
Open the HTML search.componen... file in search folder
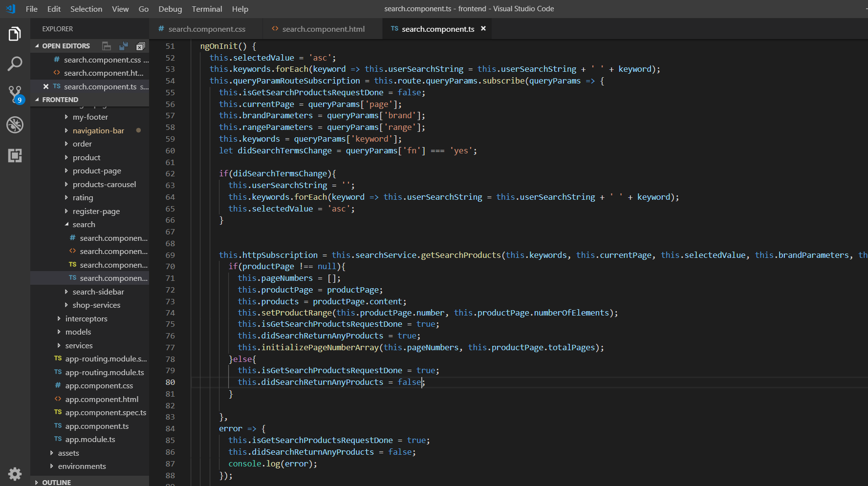tap(90, 251)
